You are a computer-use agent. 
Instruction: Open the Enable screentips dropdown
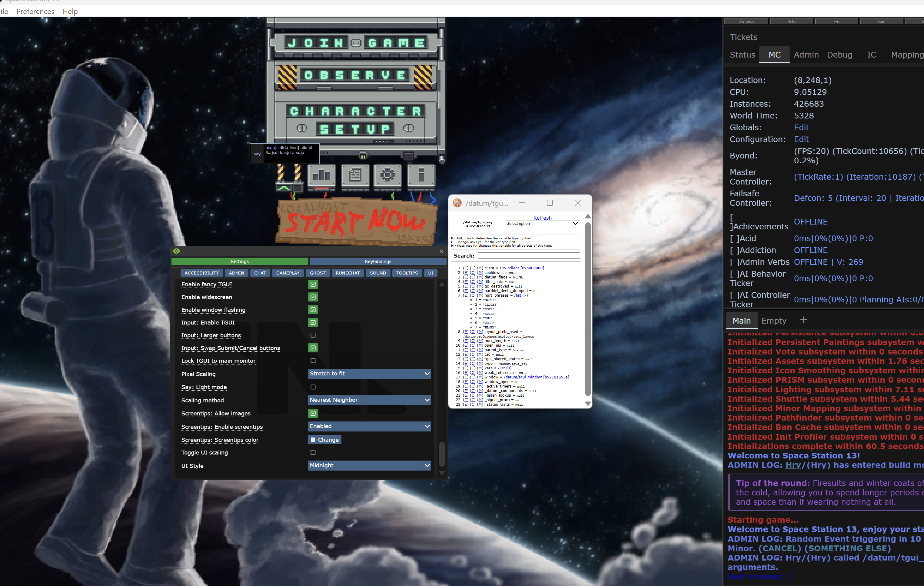coord(370,426)
